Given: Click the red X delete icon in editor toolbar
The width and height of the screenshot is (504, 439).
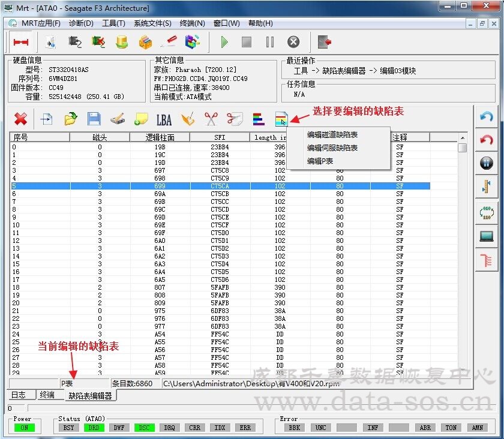Looking at the screenshot, I should [20, 119].
